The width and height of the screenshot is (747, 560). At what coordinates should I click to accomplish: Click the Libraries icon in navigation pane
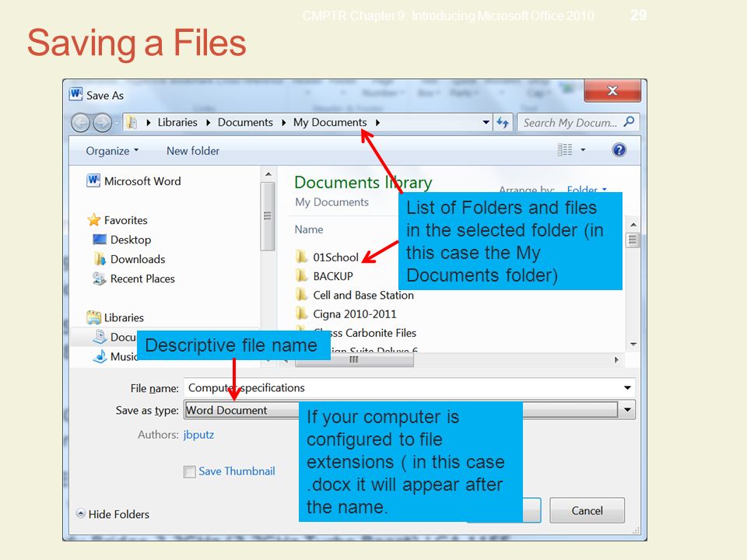[x=93, y=317]
